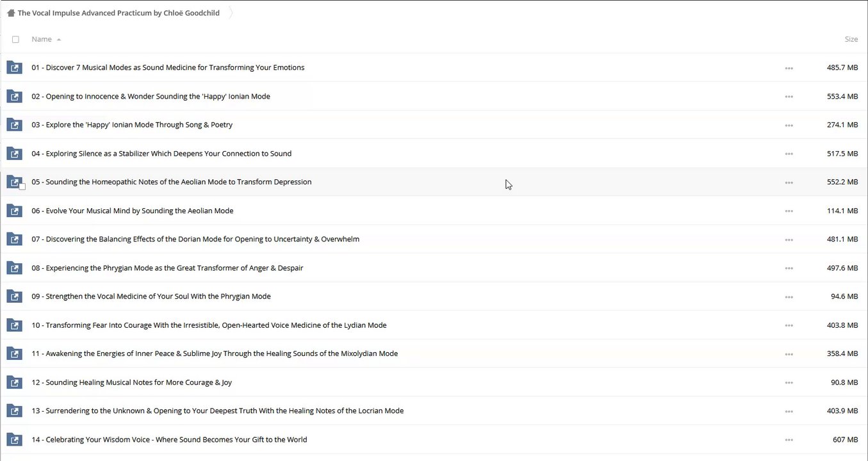Open The Vocal Impulse Advanced Practicum breadcrumb
This screenshot has width=868, height=461.
pos(119,13)
